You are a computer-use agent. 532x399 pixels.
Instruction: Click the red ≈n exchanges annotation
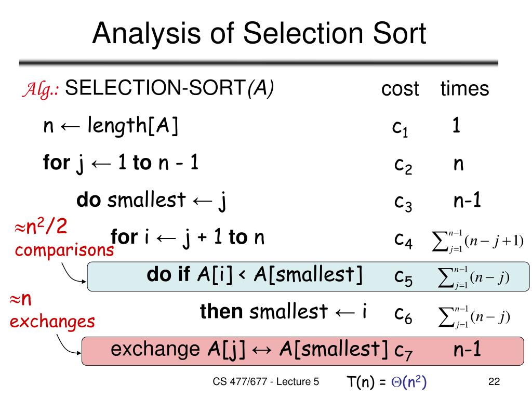coord(52,311)
